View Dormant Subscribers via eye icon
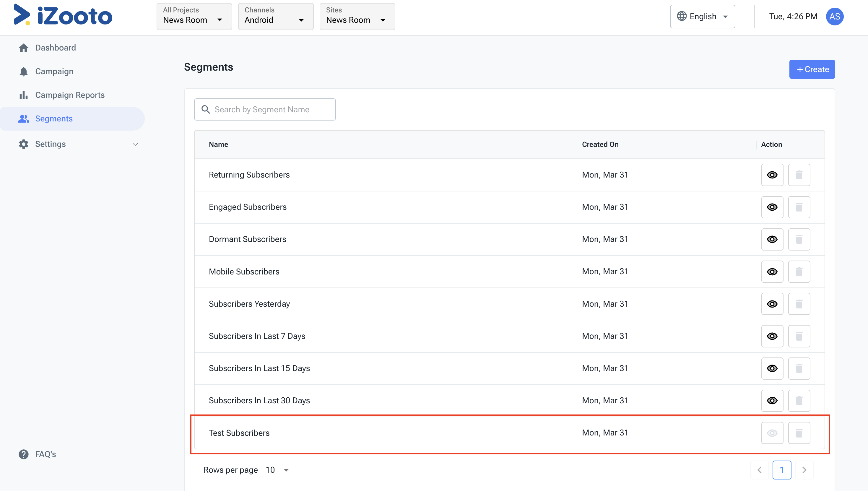 pyautogui.click(x=772, y=239)
